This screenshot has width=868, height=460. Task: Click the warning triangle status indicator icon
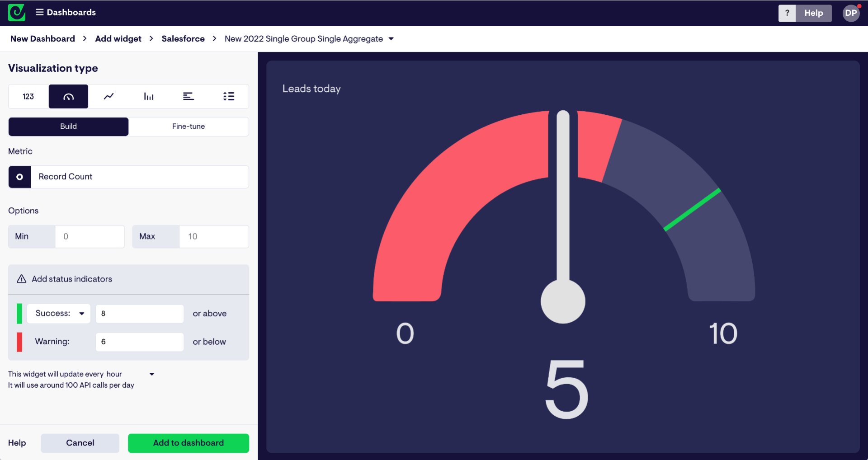pyautogui.click(x=21, y=279)
